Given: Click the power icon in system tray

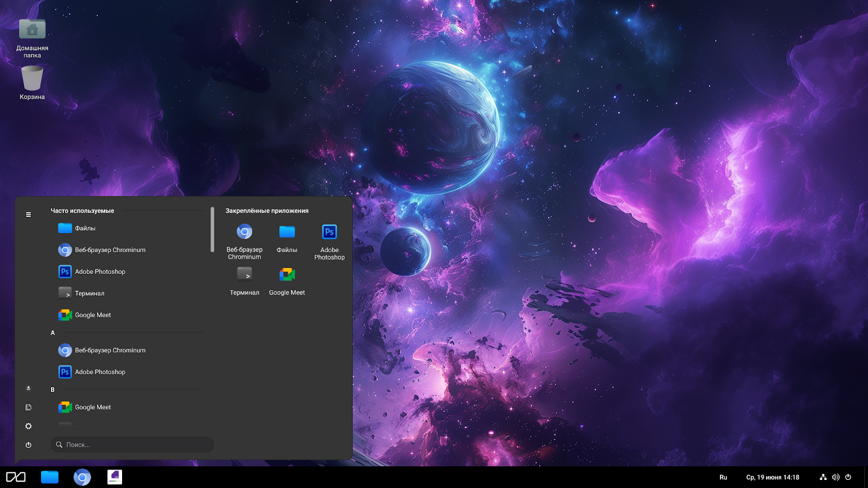Looking at the screenshot, I should (848, 477).
